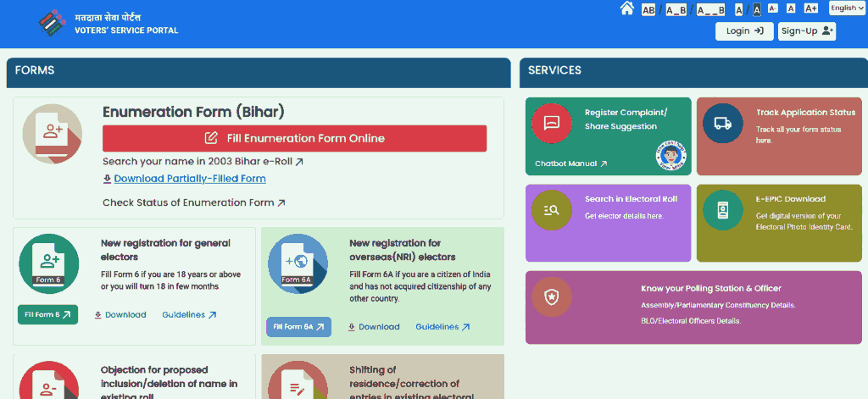The image size is (868, 399).
Task: Click the Form 6A globe document icon
Action: 298,263
